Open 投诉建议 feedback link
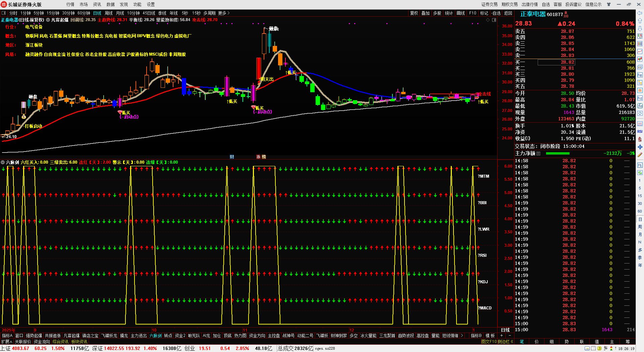This screenshot has height=352, width=644. click(573, 4)
